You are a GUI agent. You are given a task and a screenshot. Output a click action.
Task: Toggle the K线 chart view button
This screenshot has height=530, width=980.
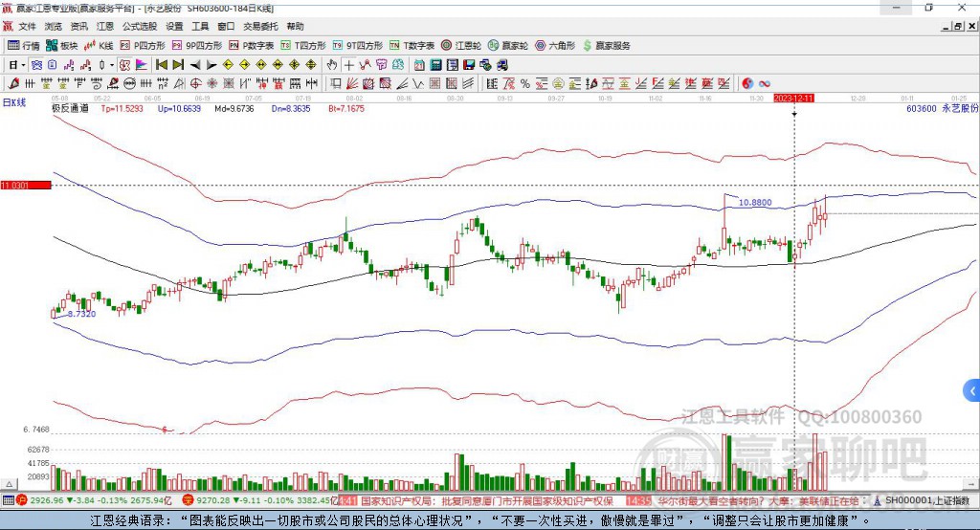pos(99,45)
